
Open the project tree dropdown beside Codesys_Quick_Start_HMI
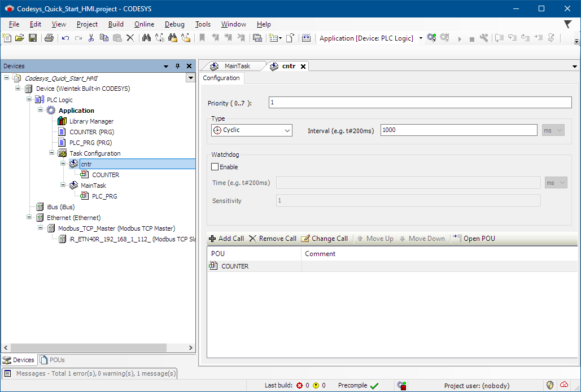(x=190, y=78)
